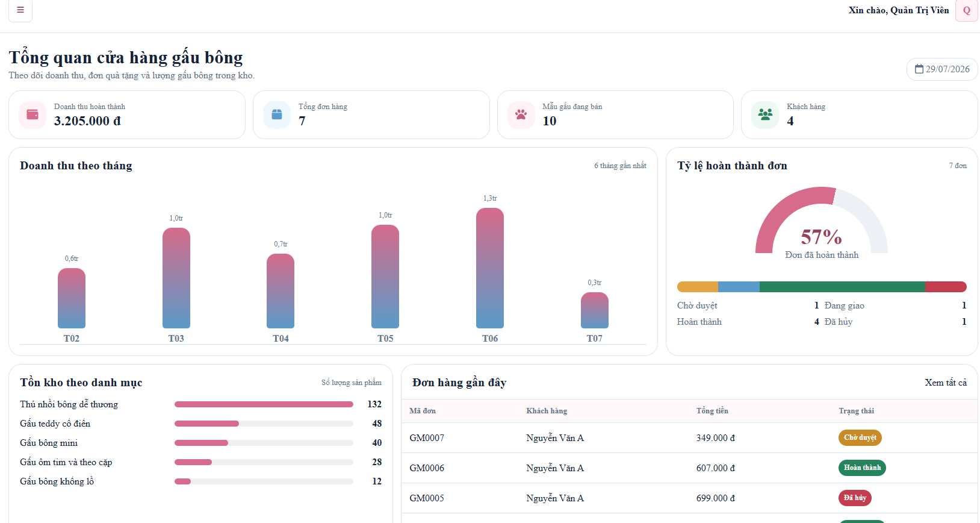Click the revenue value 3.205.000 đ
Screen dimensions: 980x523
[87, 121]
